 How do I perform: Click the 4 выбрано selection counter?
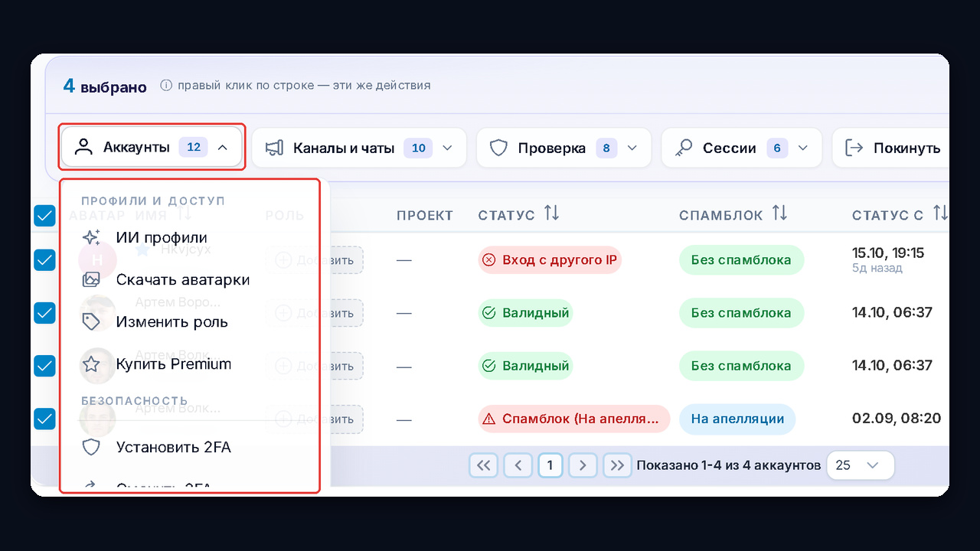(105, 86)
